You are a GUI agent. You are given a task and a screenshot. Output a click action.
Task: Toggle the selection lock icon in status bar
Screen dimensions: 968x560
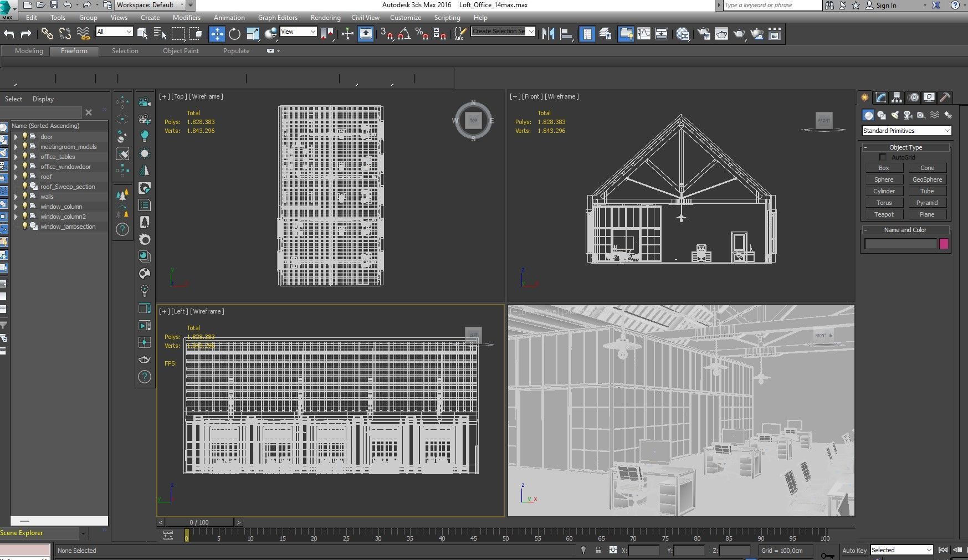598,550
